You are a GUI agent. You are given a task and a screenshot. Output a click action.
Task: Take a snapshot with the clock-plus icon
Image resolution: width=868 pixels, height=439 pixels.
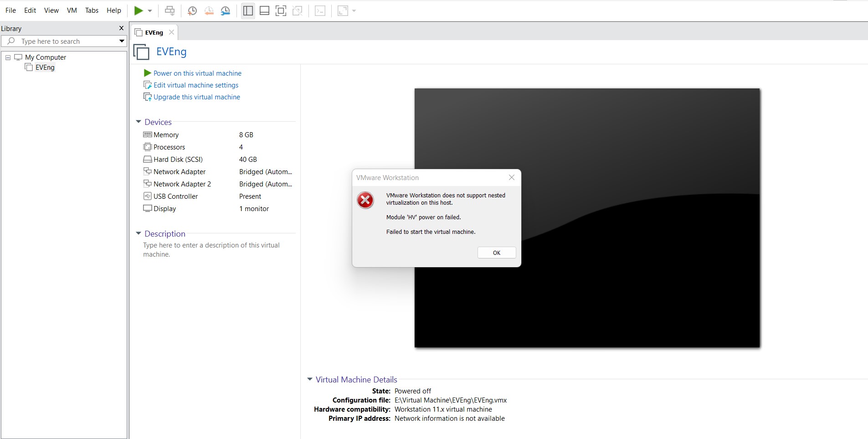tap(192, 11)
